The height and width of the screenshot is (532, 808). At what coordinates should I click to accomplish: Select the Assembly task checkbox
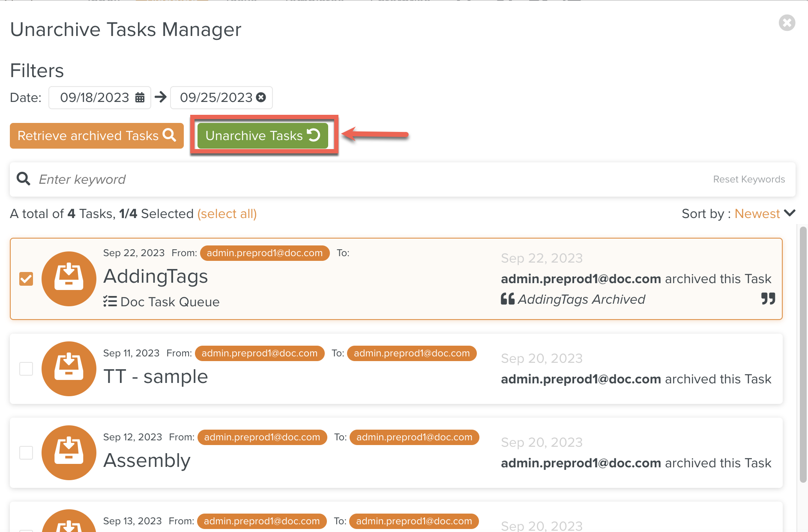[26, 453]
